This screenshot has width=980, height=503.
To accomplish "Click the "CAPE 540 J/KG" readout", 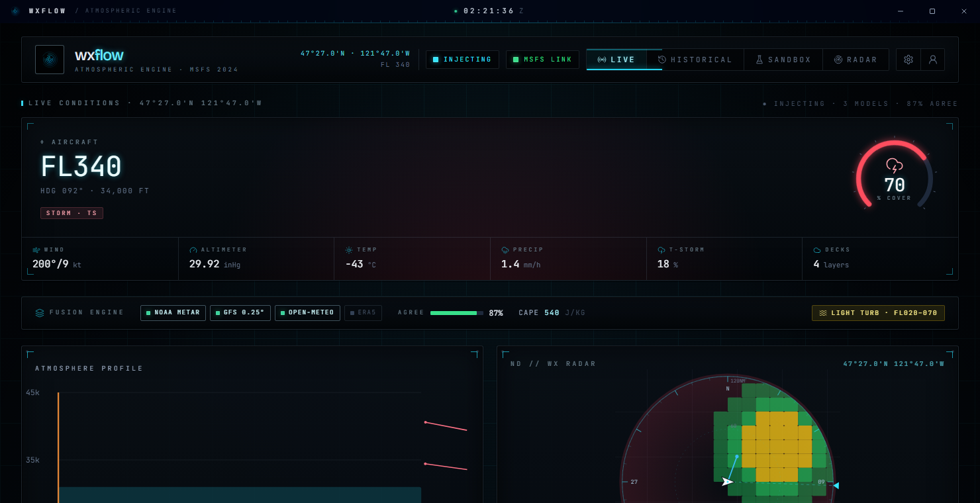I will tap(552, 313).
